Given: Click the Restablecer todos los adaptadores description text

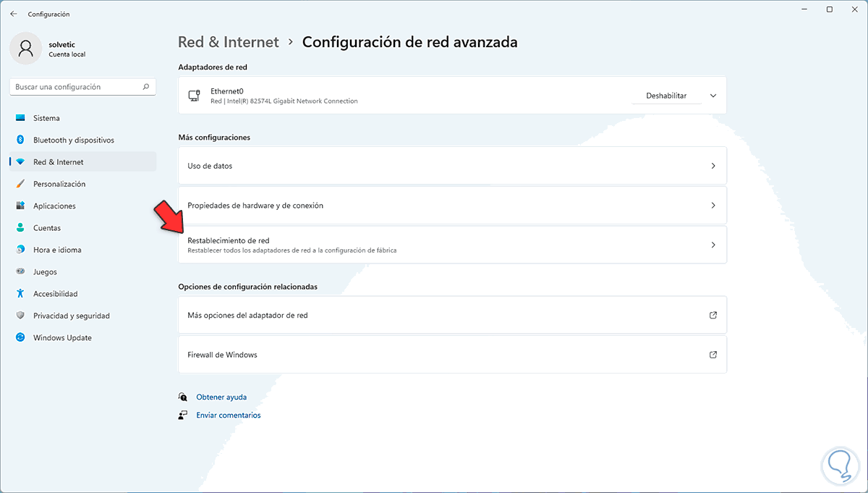Looking at the screenshot, I should click(x=292, y=250).
